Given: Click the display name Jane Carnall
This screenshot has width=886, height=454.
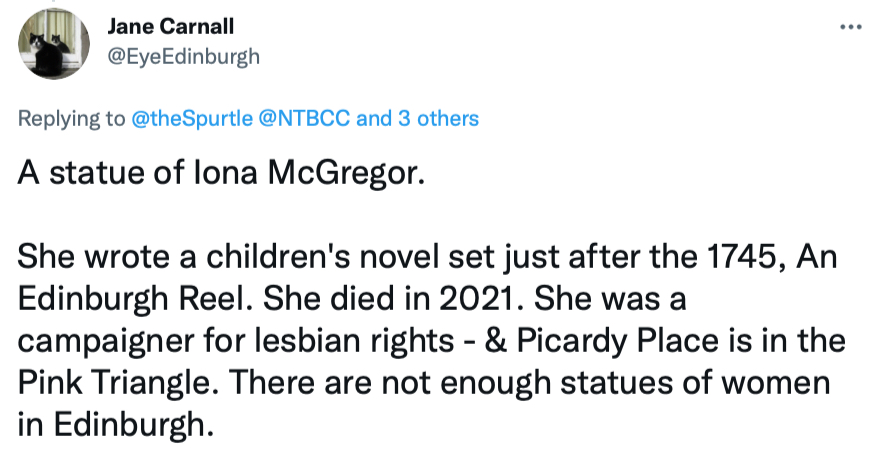Looking at the screenshot, I should [170, 26].
